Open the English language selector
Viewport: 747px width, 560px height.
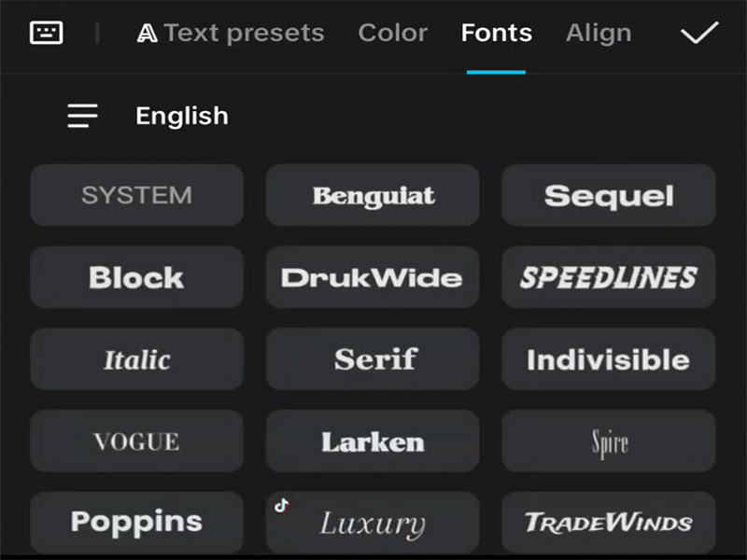click(181, 115)
